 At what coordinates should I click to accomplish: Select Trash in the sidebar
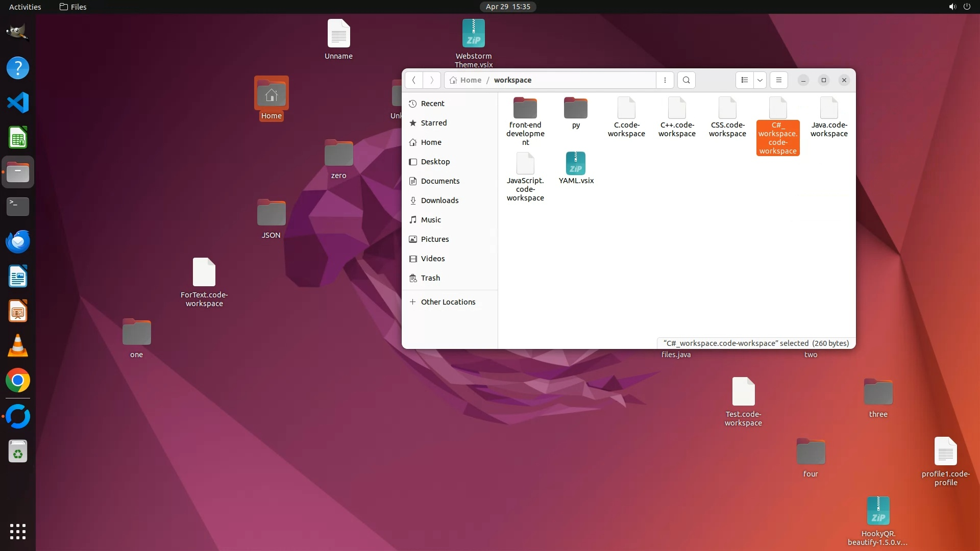pyautogui.click(x=430, y=278)
